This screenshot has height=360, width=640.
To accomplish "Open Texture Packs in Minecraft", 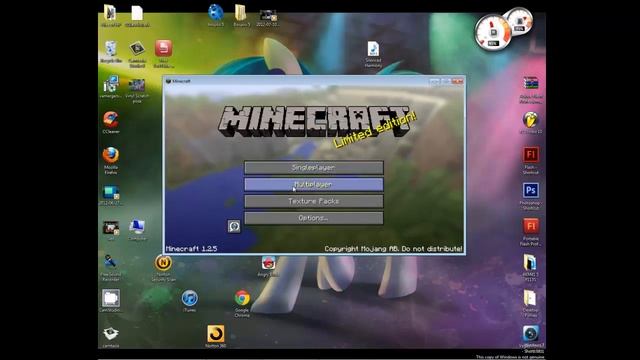I will point(313,201).
